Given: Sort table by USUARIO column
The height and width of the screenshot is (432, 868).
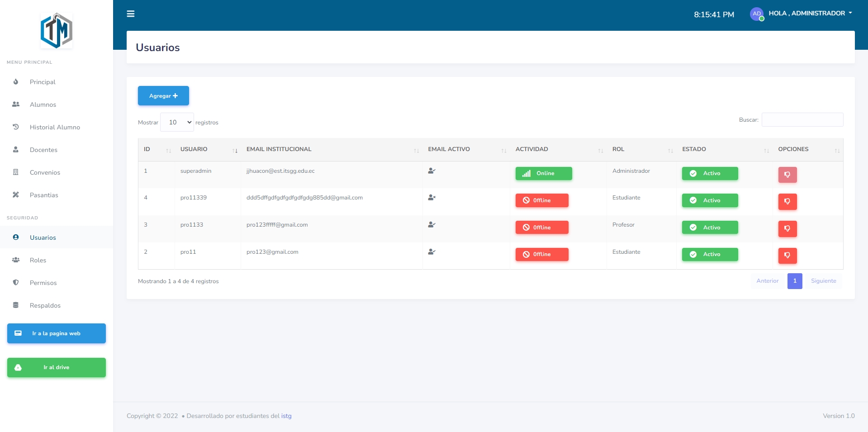Looking at the screenshot, I should point(208,149).
